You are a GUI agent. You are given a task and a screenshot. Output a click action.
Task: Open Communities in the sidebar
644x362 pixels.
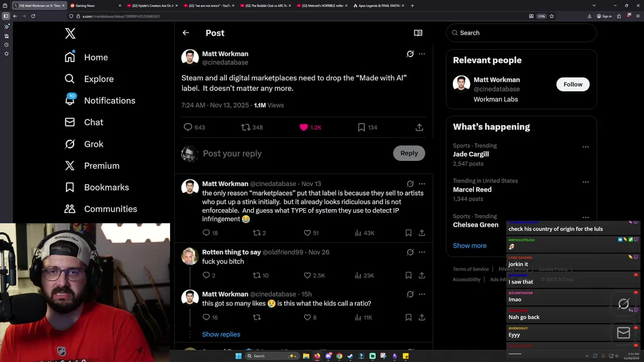[x=101, y=209]
